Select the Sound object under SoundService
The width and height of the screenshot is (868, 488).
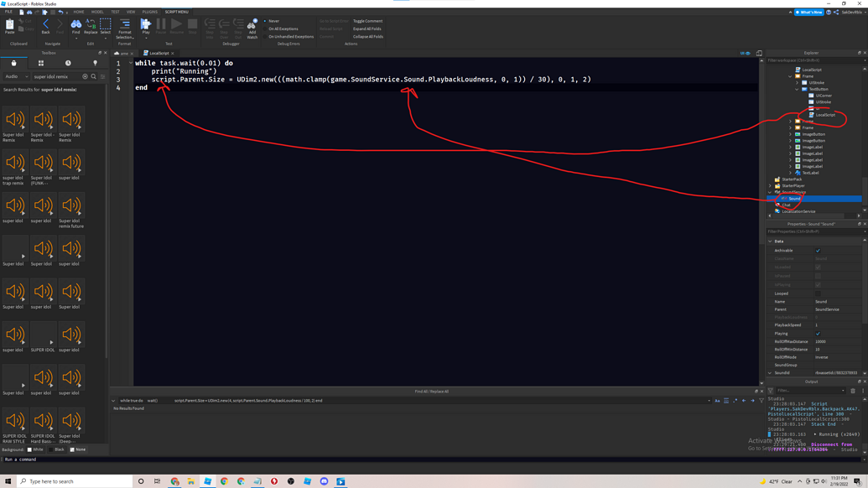tap(793, 198)
